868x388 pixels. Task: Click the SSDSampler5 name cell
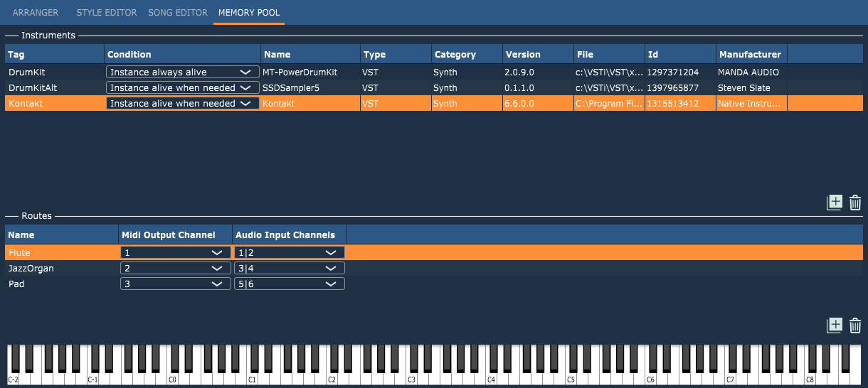point(311,87)
